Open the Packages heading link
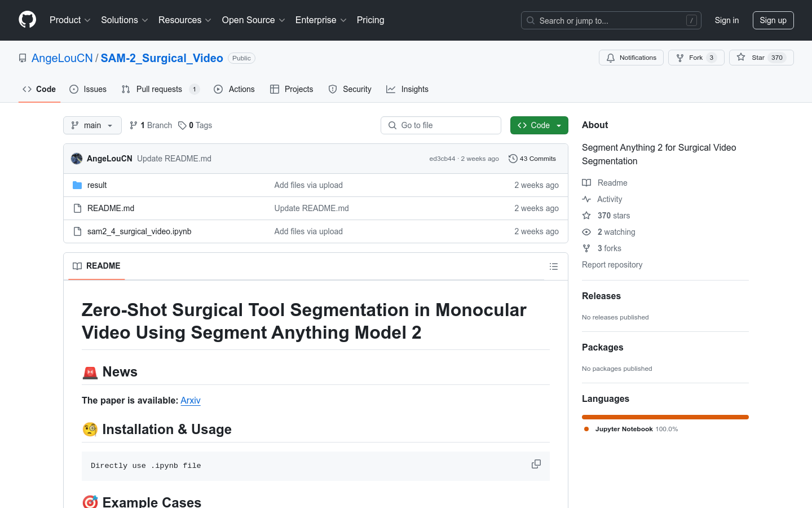812x508 pixels. click(602, 347)
